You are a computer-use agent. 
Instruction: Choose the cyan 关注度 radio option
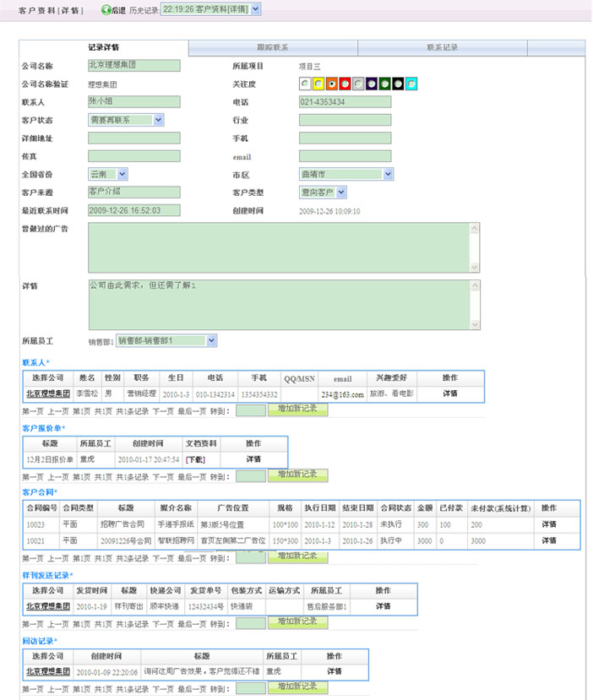(x=411, y=84)
